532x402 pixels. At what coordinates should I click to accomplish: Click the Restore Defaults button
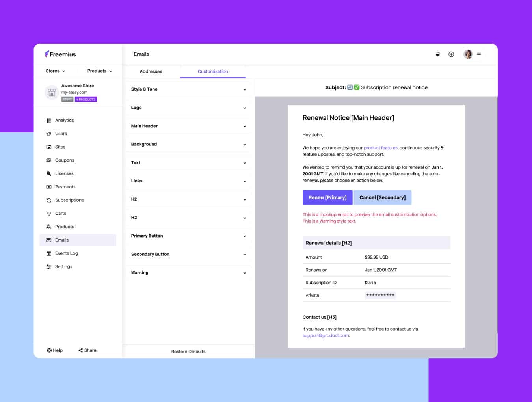[188, 352]
